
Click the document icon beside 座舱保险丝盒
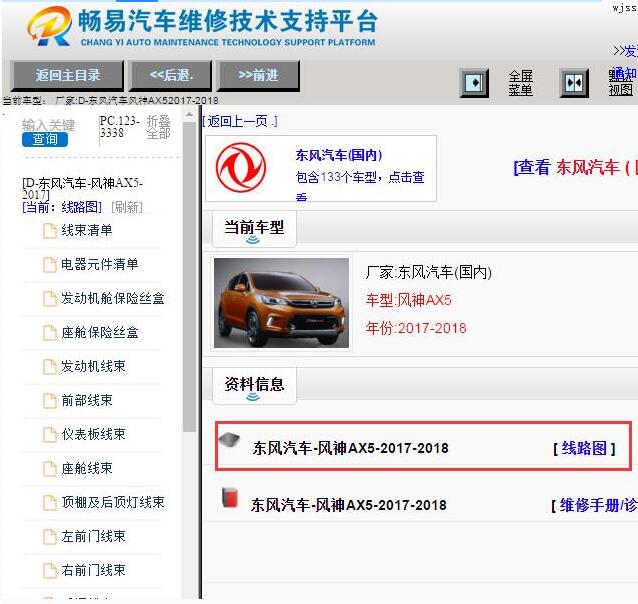tap(50, 333)
